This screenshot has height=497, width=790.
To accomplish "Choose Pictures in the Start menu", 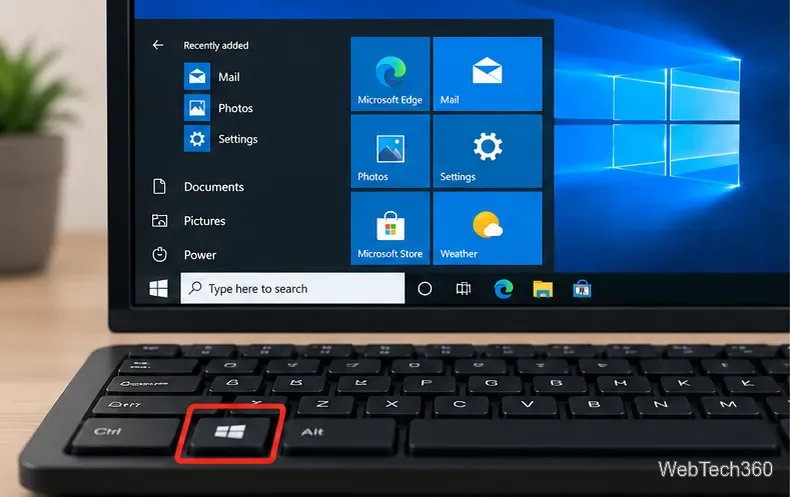I will (x=205, y=221).
